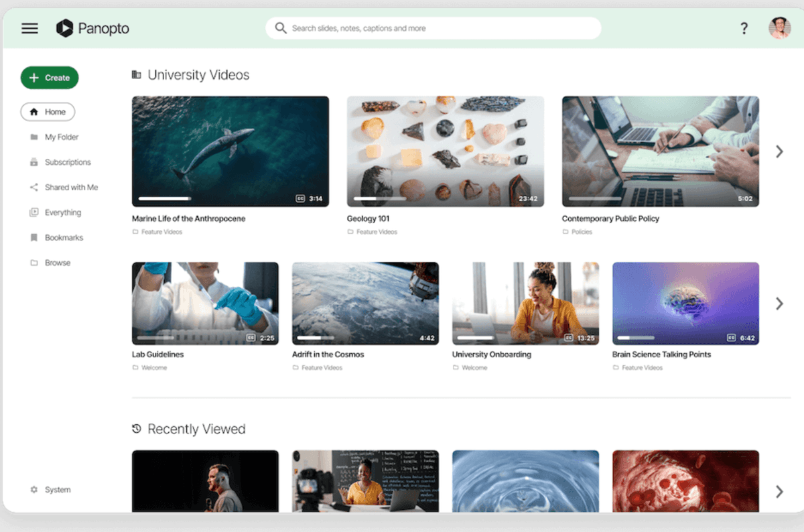804x532 pixels.
Task: Select Home in the sidebar
Action: click(x=48, y=111)
